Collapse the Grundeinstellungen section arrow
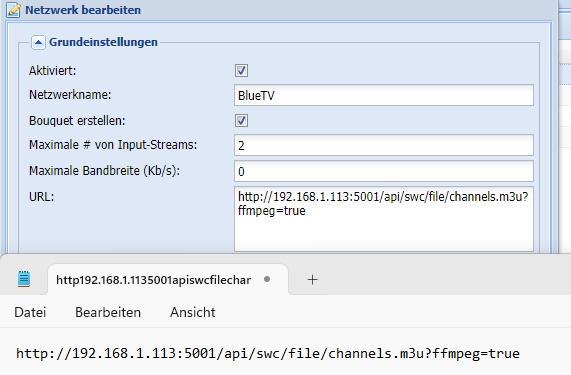 tap(38, 42)
